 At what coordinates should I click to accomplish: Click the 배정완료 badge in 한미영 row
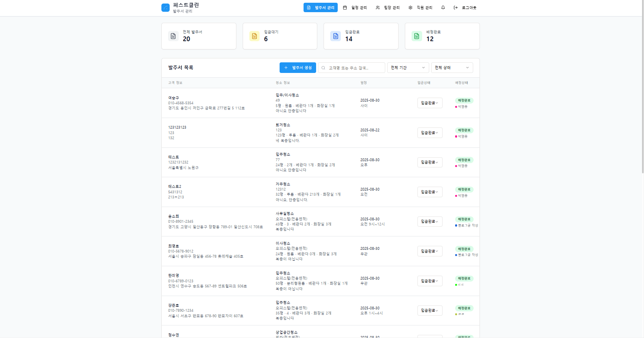tap(464, 278)
